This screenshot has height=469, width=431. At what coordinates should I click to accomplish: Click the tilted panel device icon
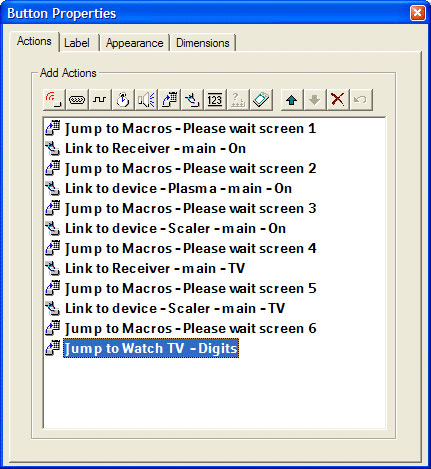pos(261,100)
